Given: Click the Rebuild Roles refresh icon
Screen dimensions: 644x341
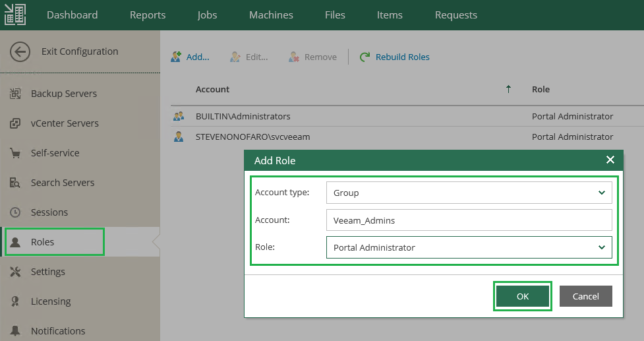Looking at the screenshot, I should (x=365, y=57).
